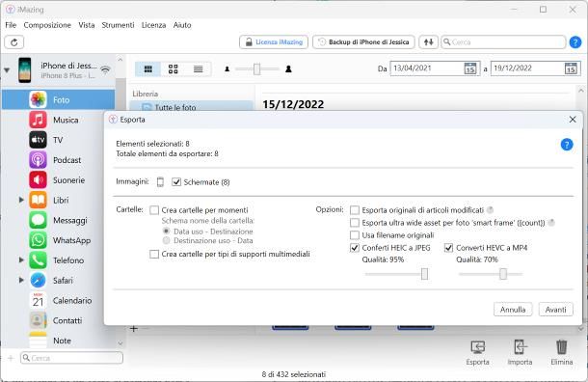Collapse the iPhone di Jessica device tree
The image size is (588, 382).
[x=7, y=70]
